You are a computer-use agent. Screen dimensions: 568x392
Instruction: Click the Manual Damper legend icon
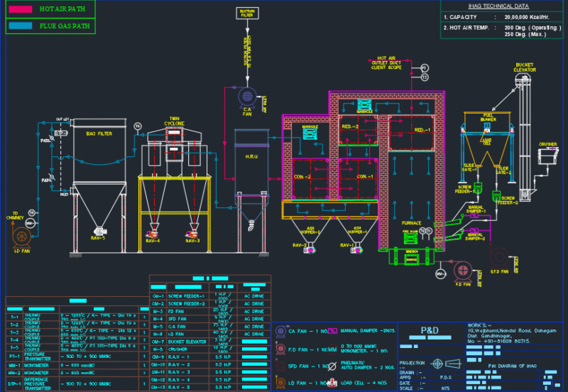(x=332, y=331)
